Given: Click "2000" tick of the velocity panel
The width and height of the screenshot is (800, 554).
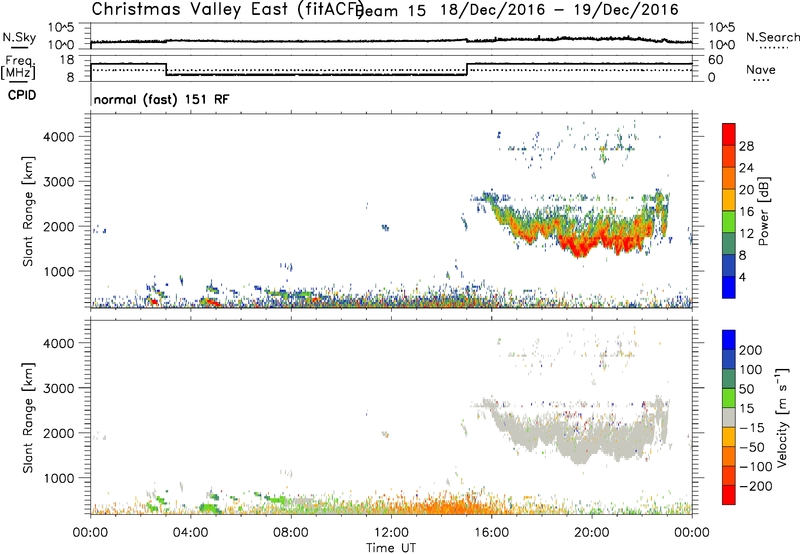Looking at the screenshot, I should (59, 433).
